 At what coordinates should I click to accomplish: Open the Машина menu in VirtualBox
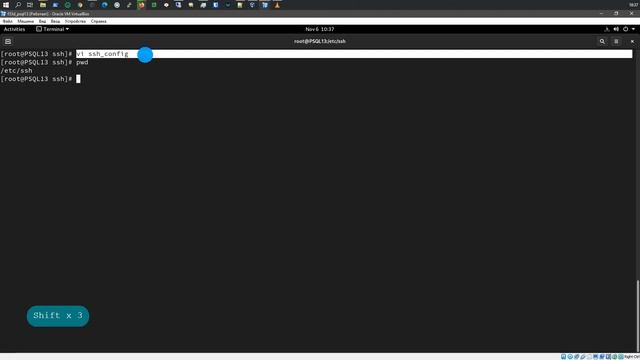point(26,21)
